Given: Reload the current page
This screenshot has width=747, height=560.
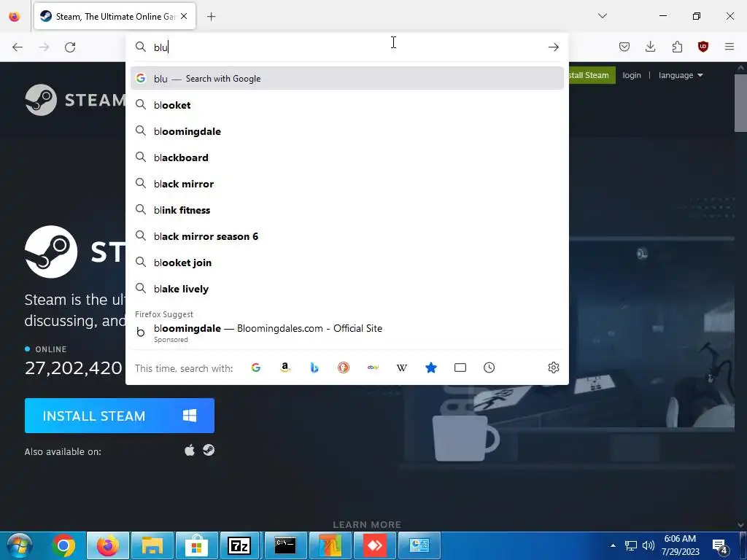Looking at the screenshot, I should click(x=70, y=47).
